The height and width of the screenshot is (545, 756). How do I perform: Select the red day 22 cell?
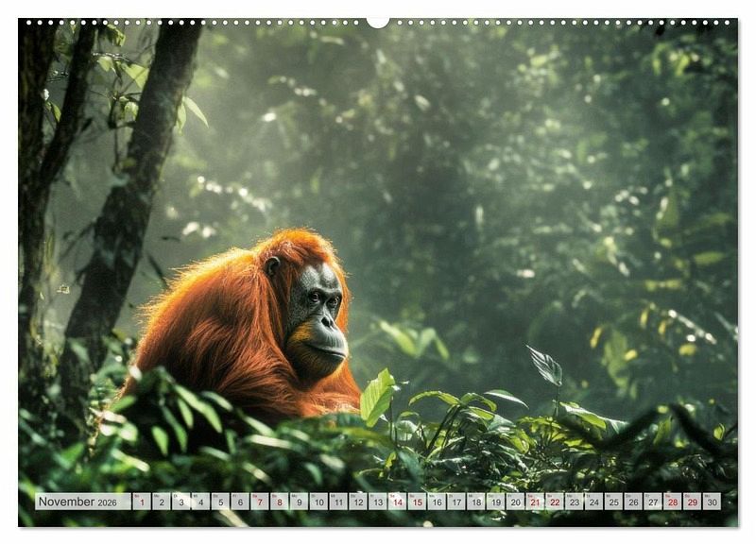click(555, 502)
